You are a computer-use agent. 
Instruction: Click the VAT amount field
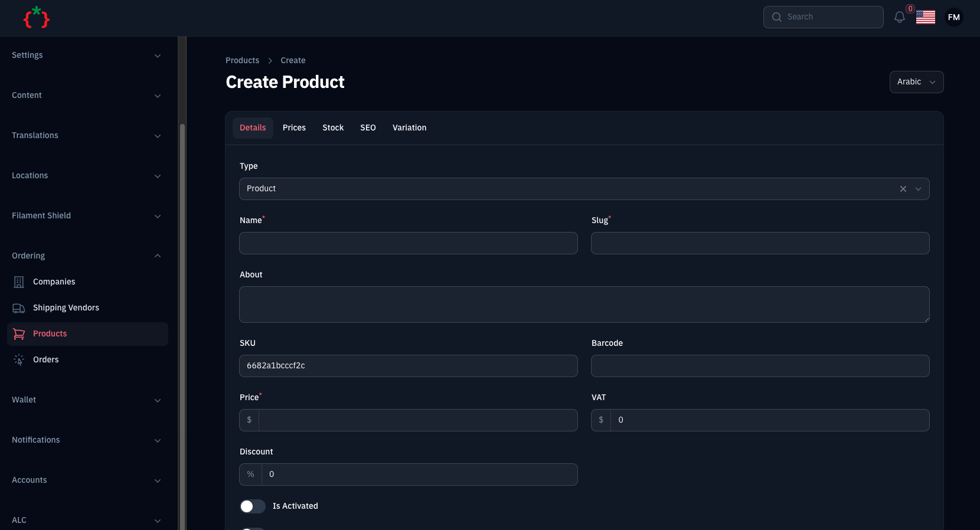pos(770,420)
